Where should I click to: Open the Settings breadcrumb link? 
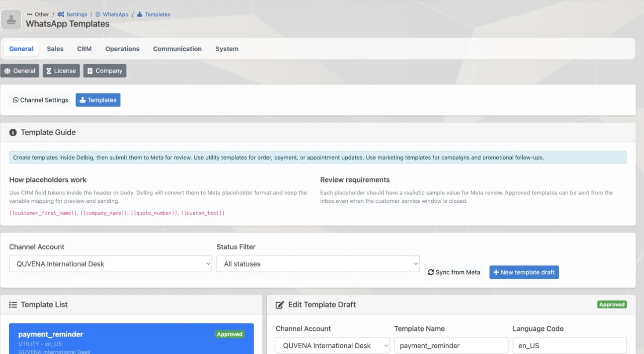coord(72,15)
